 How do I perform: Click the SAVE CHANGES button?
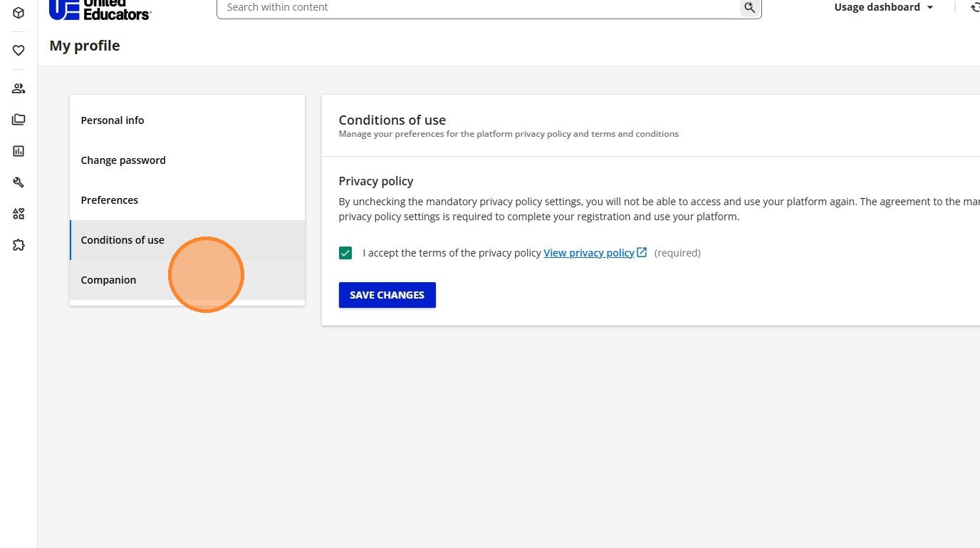(x=387, y=295)
